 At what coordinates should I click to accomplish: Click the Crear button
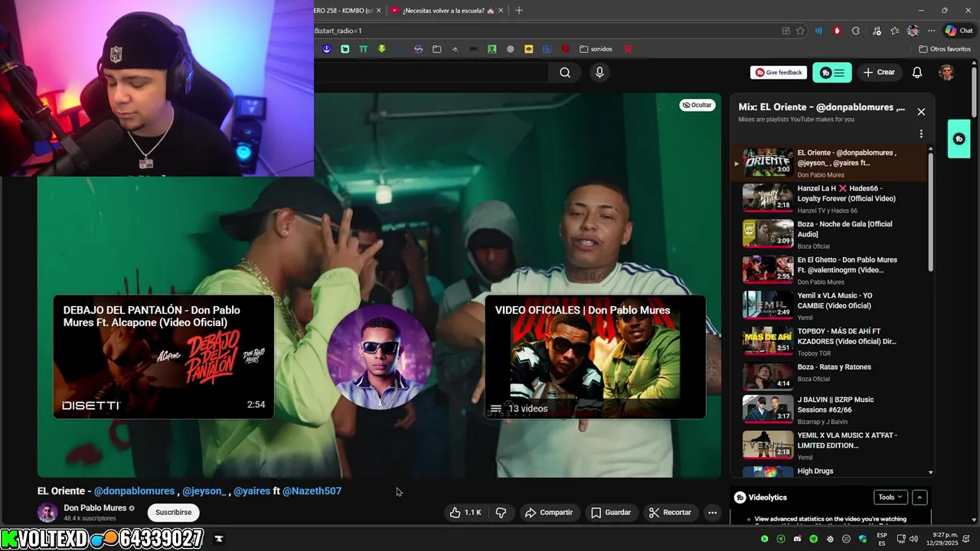879,73
